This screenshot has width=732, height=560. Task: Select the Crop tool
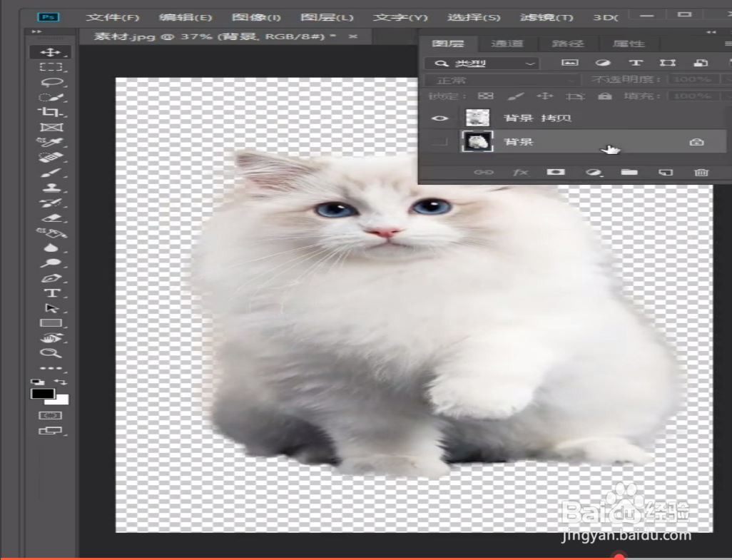tap(51, 113)
